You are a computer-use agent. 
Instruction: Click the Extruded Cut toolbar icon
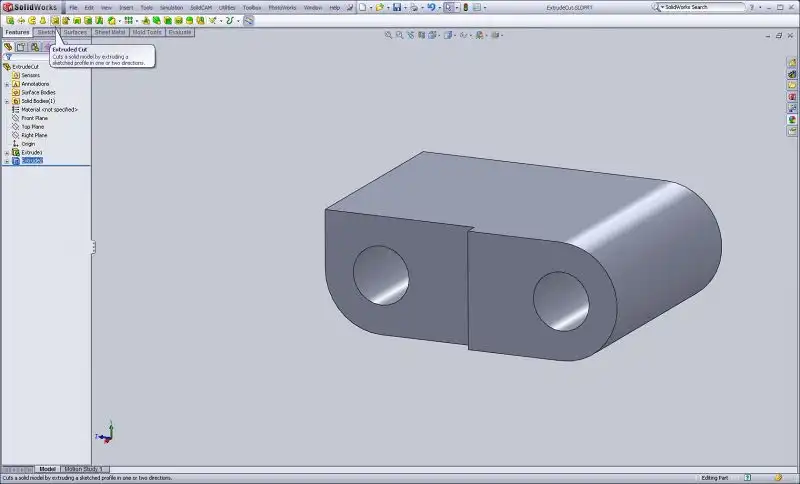(55, 20)
